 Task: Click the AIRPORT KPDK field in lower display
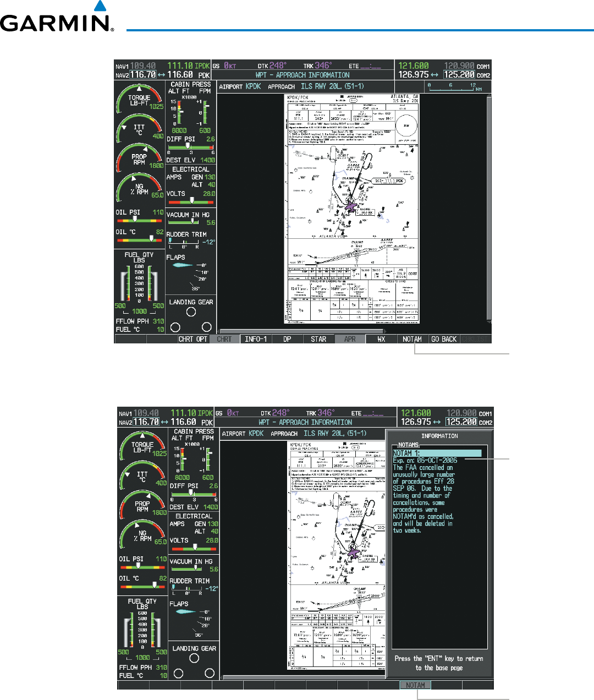[243, 434]
